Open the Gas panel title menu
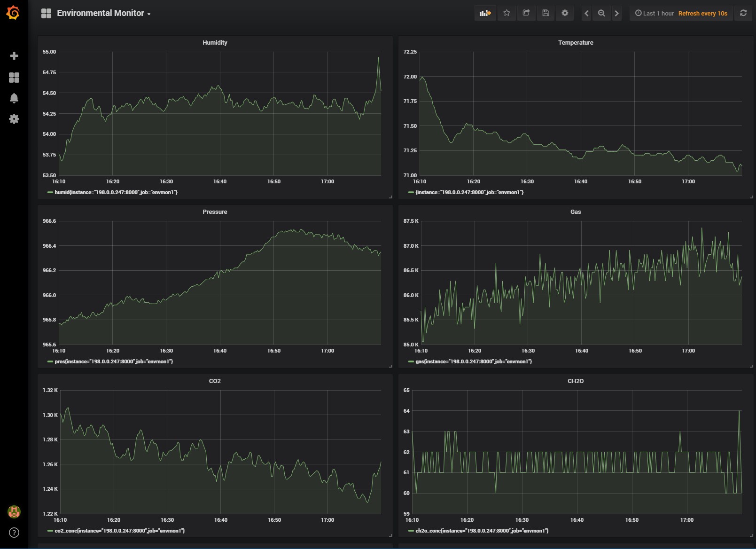 (576, 212)
